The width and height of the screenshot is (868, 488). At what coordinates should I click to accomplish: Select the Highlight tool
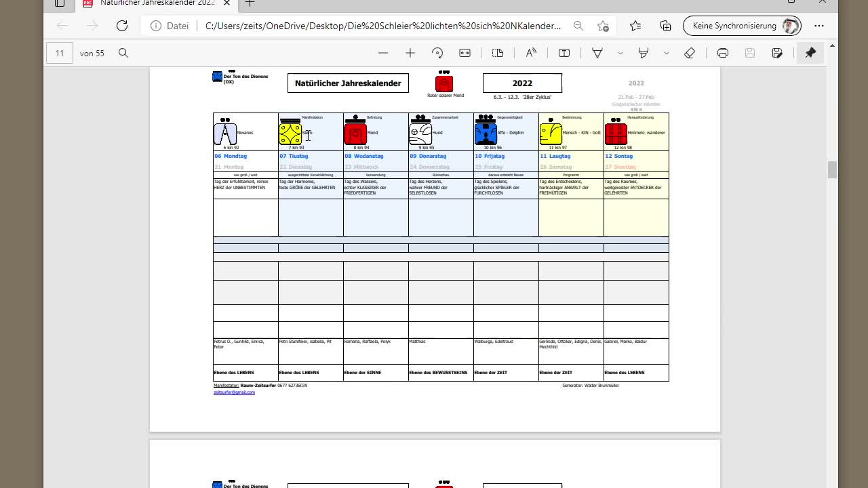(x=644, y=53)
